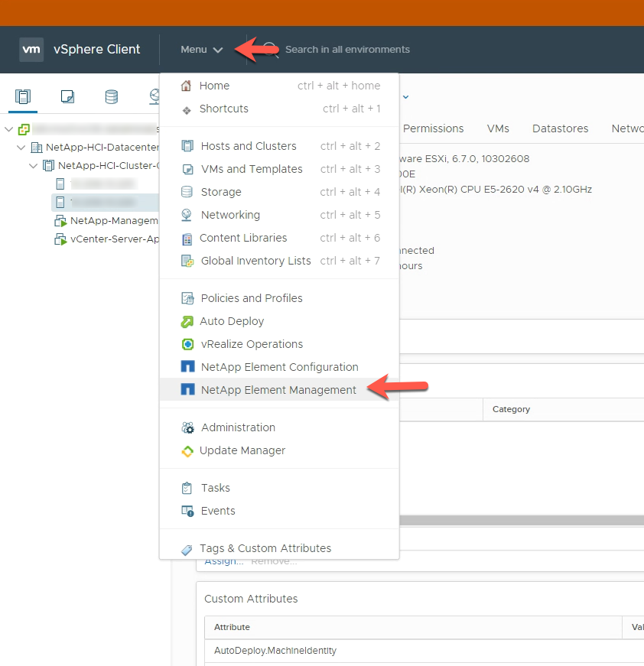Collapse the NetApp-HCI-Cluster tree node
The image size is (644, 666).
pos(33,166)
